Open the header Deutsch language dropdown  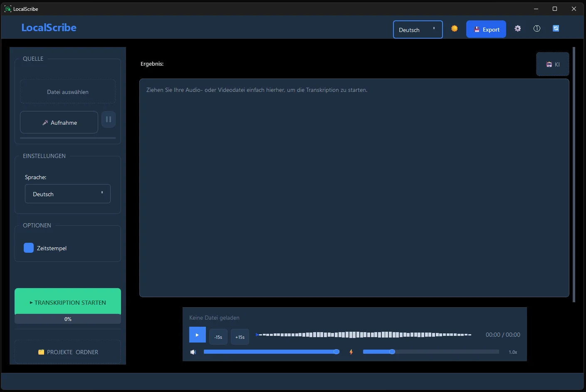click(418, 30)
